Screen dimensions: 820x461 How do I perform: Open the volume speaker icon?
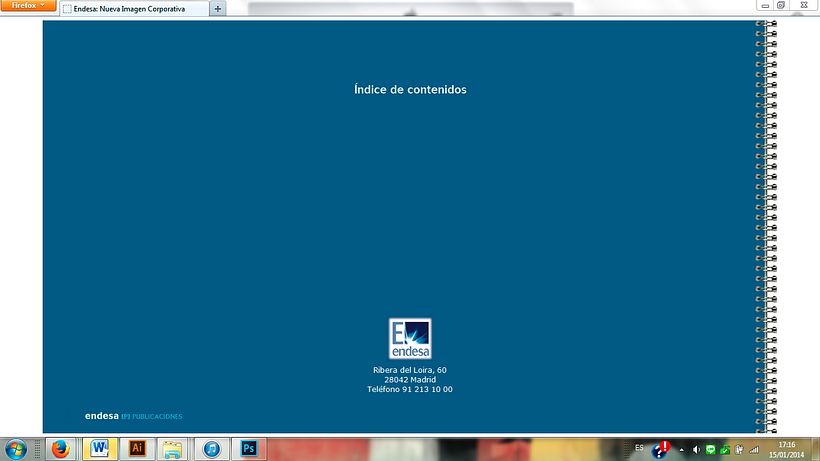[x=696, y=450]
